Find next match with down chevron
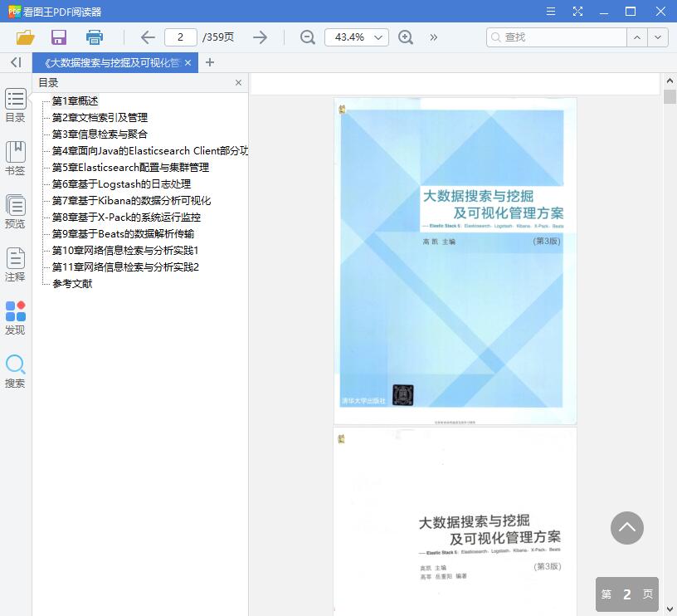This screenshot has width=677, height=616. coord(658,37)
